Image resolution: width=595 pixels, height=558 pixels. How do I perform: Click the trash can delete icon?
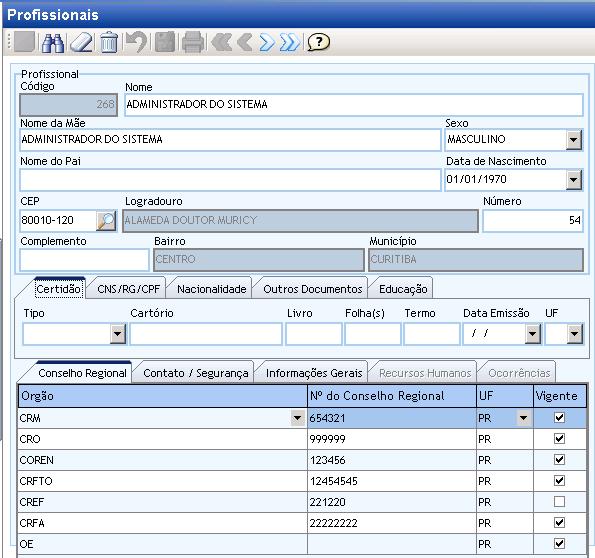pos(109,42)
